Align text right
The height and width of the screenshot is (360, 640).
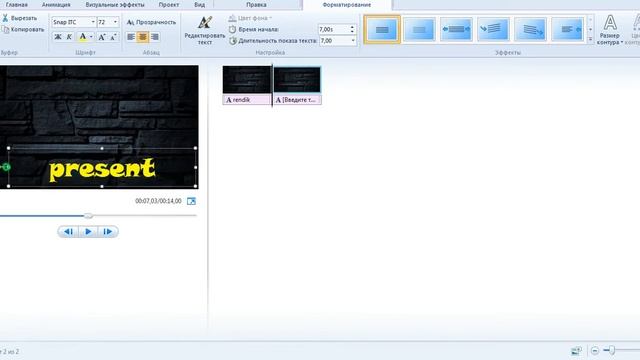(154, 37)
